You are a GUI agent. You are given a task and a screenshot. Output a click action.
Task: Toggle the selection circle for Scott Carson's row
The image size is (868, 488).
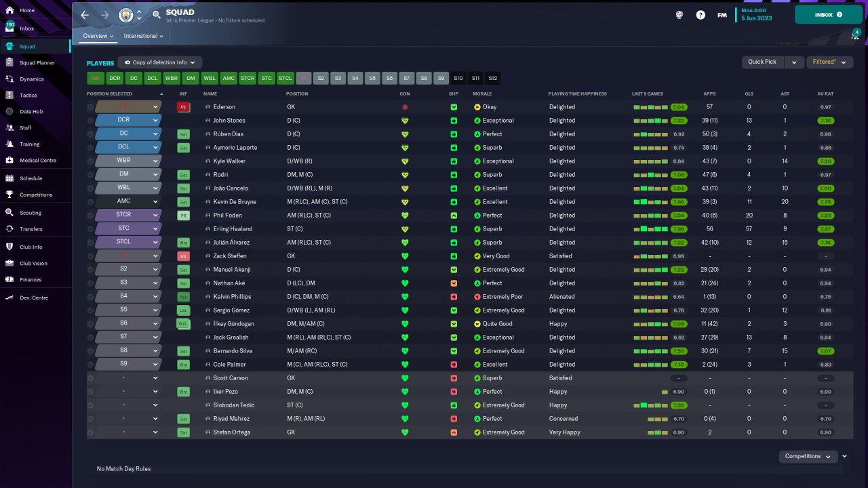coord(91,378)
